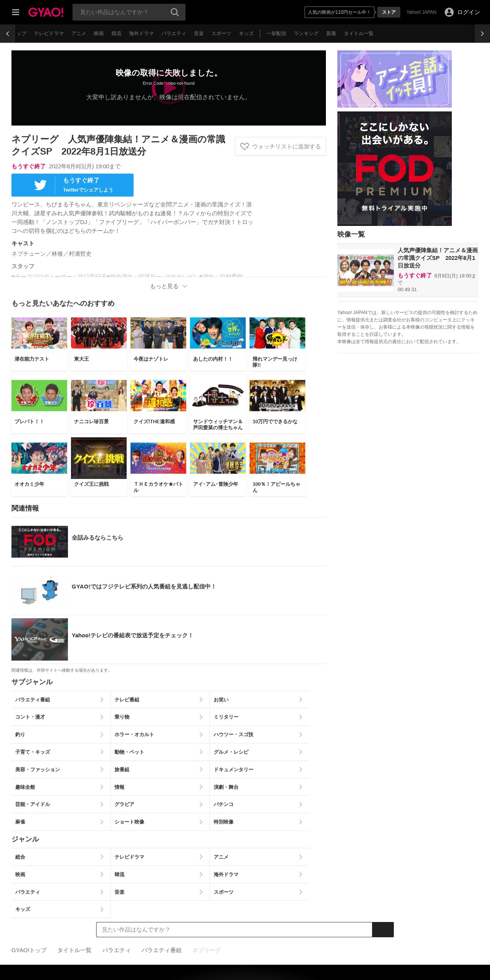The height and width of the screenshot is (980, 490).
Task: Click the bottom search submit button
Action: (x=383, y=929)
